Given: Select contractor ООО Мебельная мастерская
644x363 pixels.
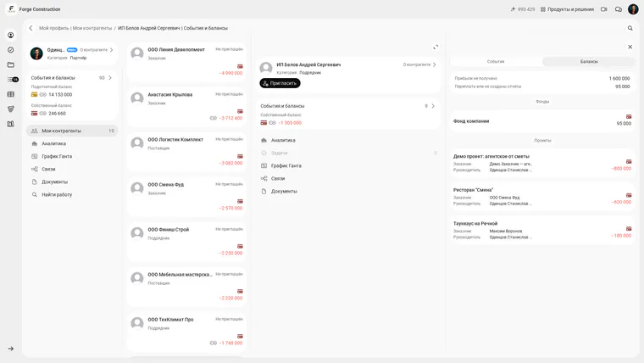Looking at the screenshot, I should coord(186,287).
